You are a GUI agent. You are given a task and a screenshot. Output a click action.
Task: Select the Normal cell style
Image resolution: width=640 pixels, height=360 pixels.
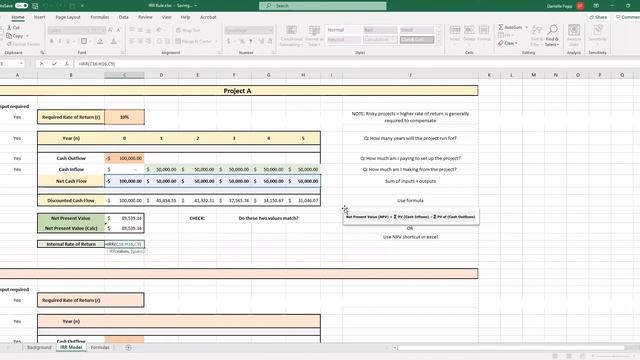344,30
